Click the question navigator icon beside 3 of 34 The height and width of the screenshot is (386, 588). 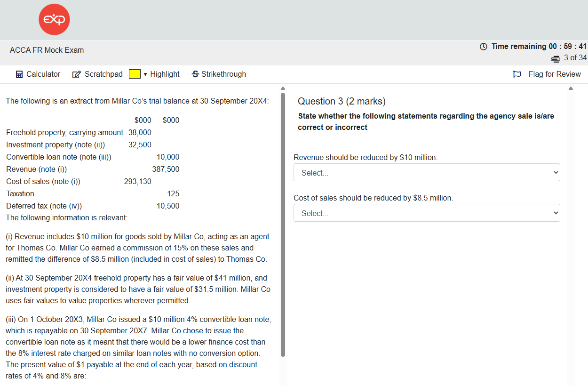556,58
